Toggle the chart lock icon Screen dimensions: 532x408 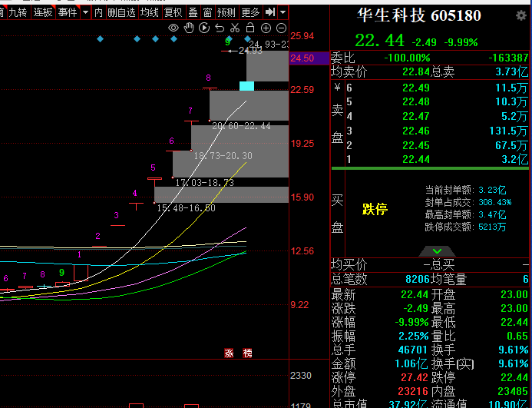[x=250, y=28]
